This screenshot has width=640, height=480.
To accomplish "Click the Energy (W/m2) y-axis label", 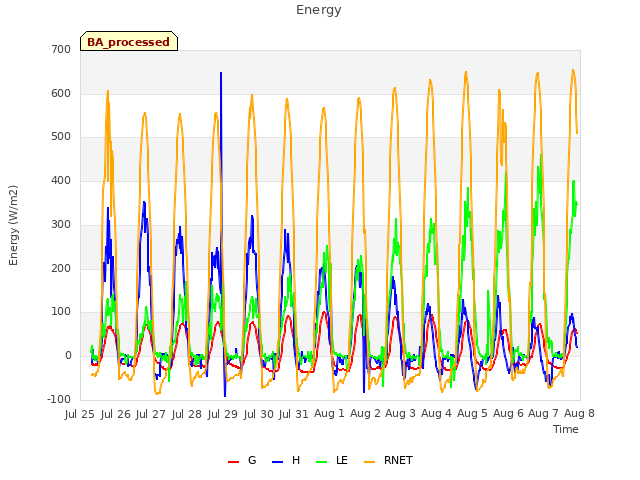I will coord(13,225).
